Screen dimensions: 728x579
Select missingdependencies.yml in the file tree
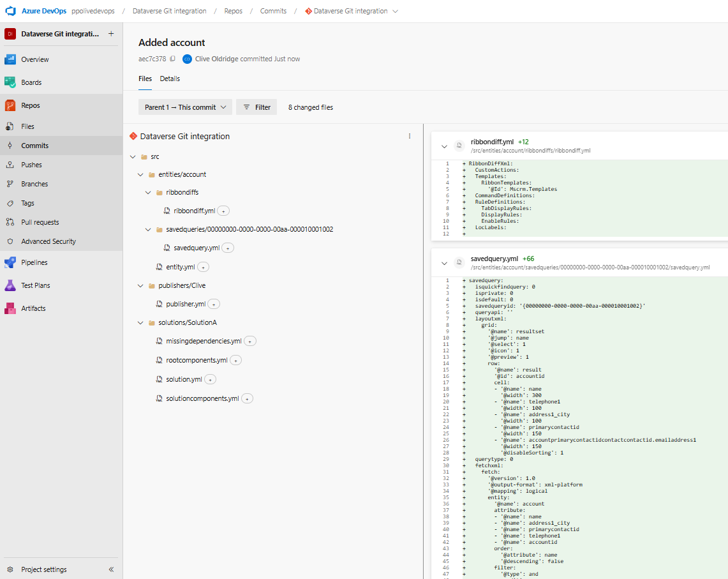pyautogui.click(x=204, y=341)
